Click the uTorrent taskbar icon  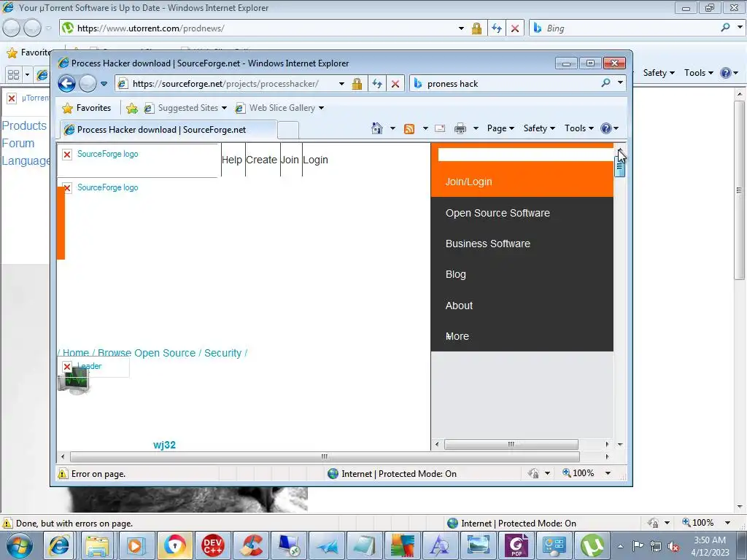[592, 545]
